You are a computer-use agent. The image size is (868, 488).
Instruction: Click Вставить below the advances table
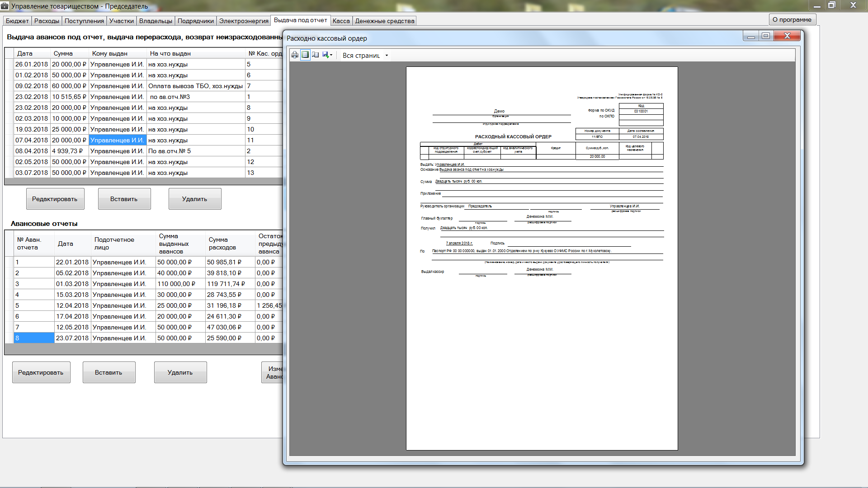(124, 199)
